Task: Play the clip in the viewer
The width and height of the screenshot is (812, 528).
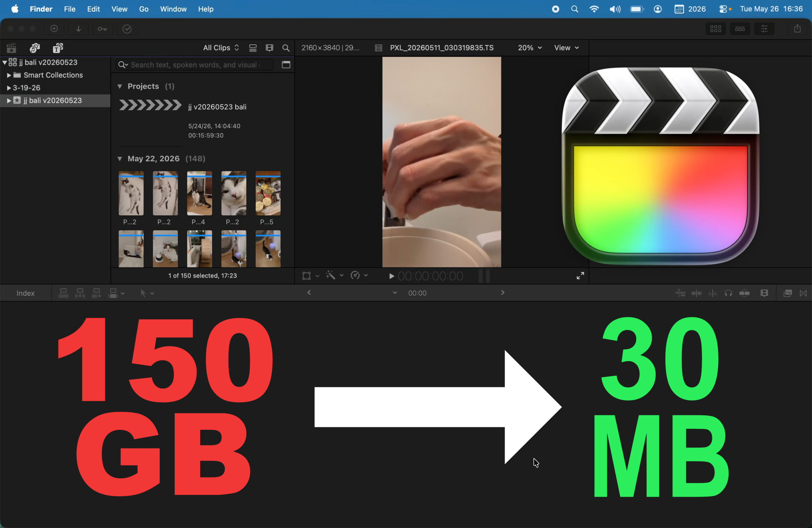Action: coord(392,276)
